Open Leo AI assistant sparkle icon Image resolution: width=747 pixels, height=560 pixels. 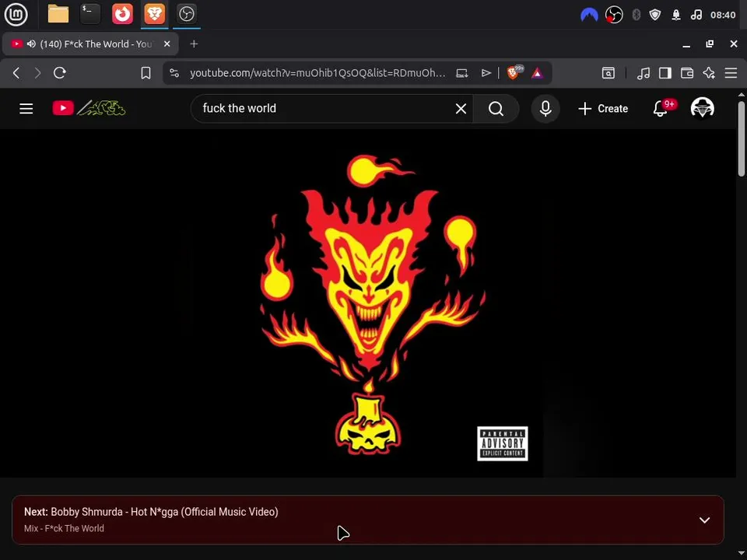point(709,73)
